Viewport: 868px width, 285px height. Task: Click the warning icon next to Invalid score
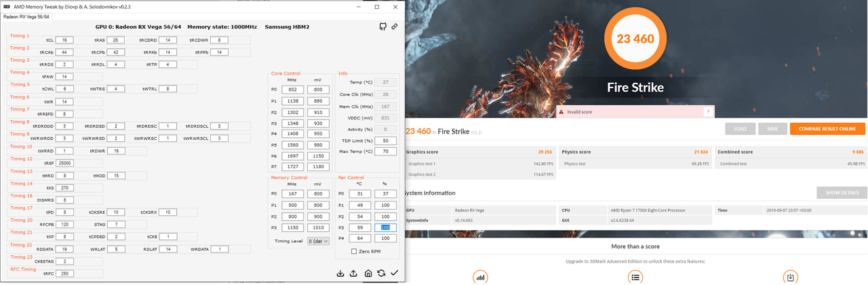click(561, 112)
